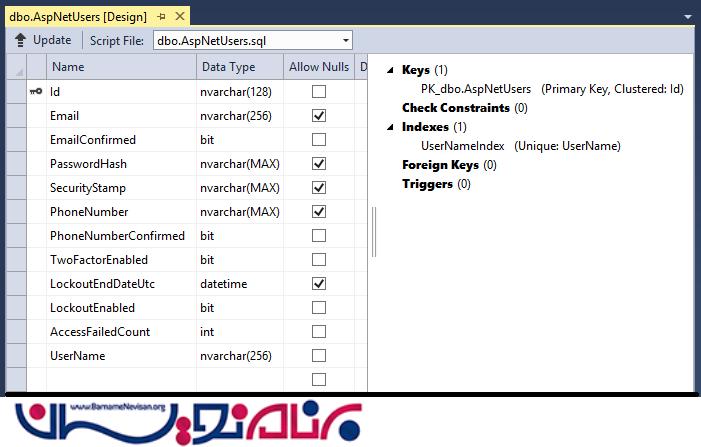The image size is (701, 447).
Task: Collapse the Indexes section
Action: pos(391,127)
